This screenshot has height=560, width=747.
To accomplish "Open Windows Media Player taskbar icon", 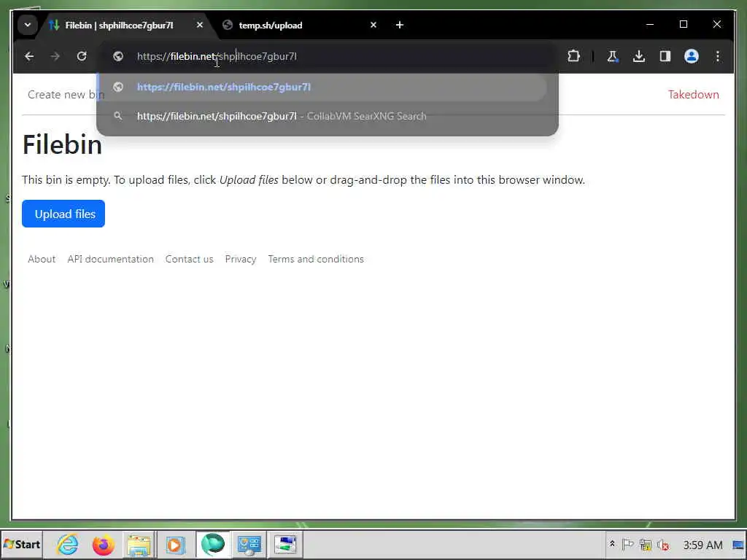I will coord(175,545).
